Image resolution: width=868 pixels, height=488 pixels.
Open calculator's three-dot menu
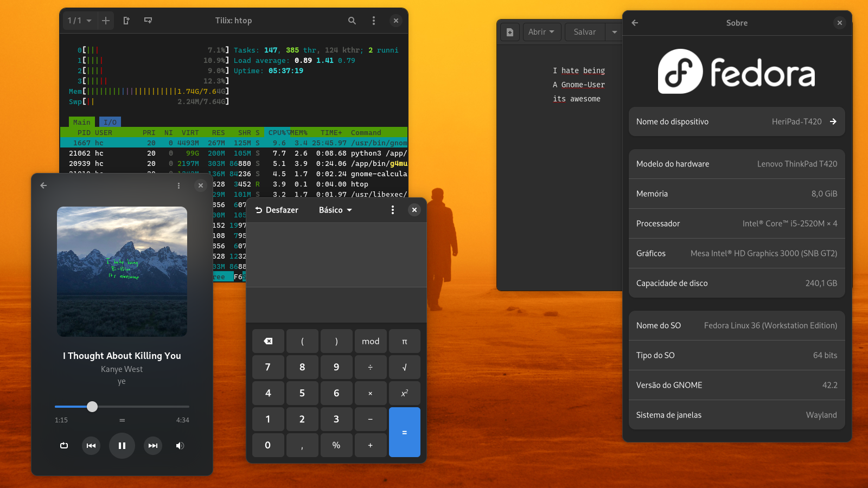pos(393,210)
